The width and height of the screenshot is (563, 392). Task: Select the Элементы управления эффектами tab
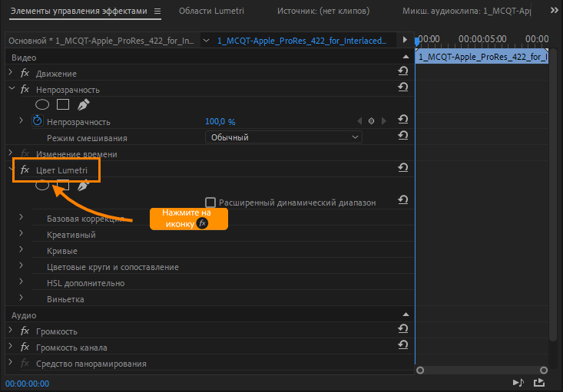click(78, 11)
